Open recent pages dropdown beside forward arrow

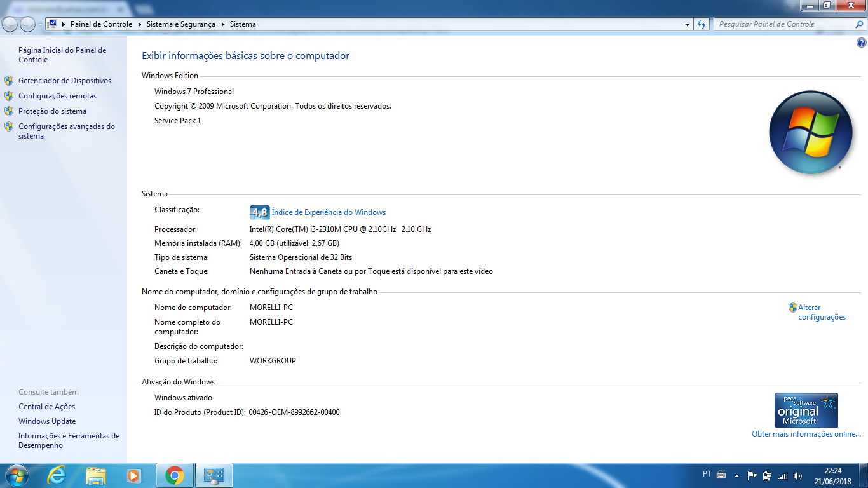click(x=40, y=24)
